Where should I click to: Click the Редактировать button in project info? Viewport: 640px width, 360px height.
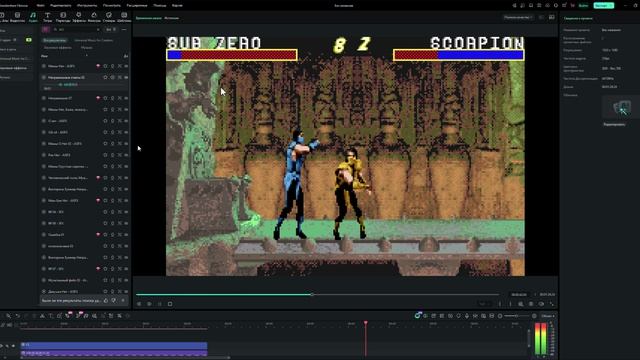pyautogui.click(x=614, y=124)
